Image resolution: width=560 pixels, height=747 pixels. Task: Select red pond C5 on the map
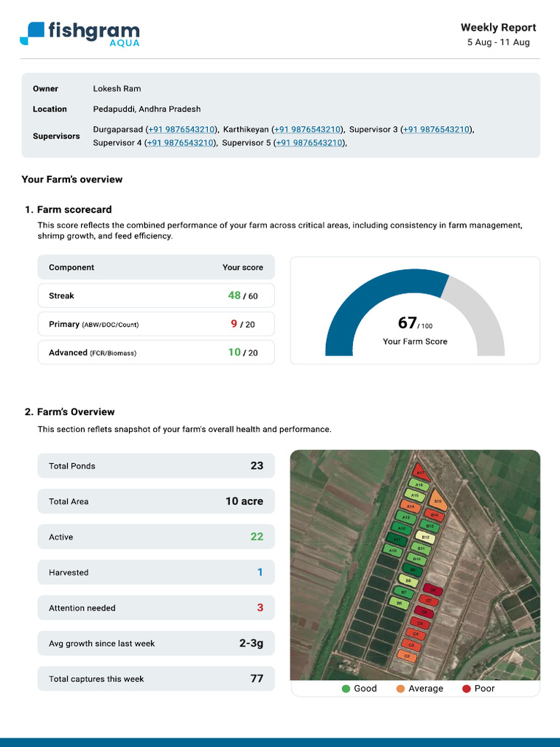(x=420, y=623)
